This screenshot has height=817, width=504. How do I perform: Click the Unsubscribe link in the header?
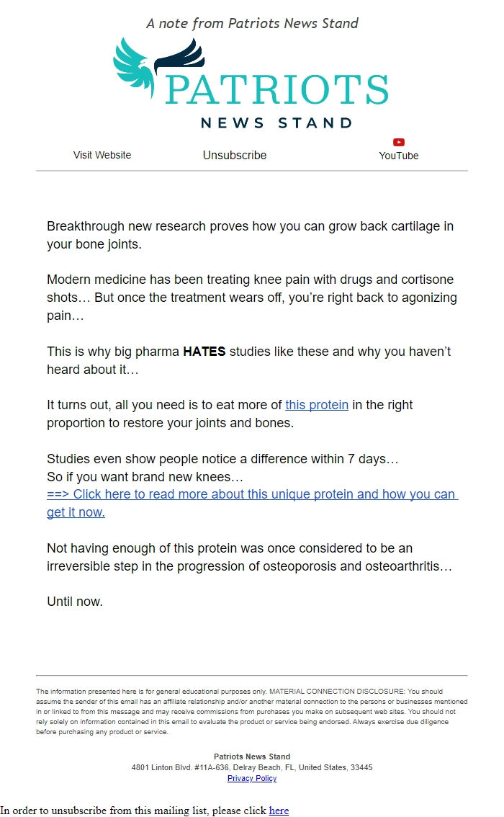(235, 155)
